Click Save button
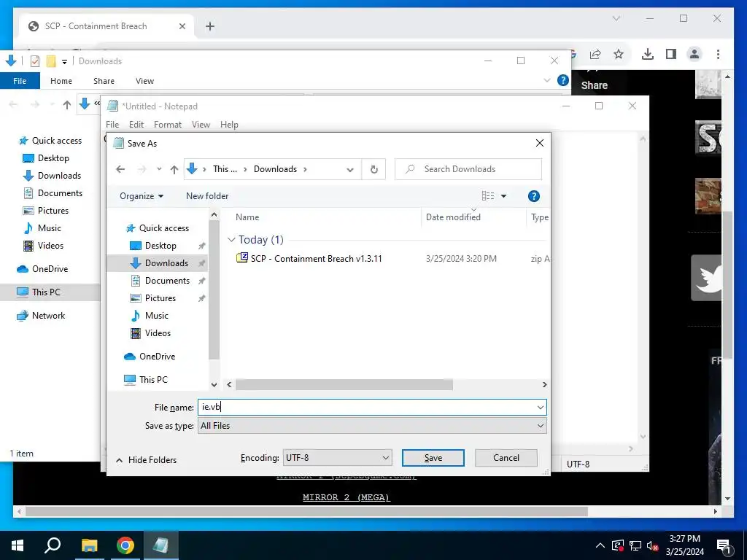Viewport: 747px width, 560px height. click(433, 458)
